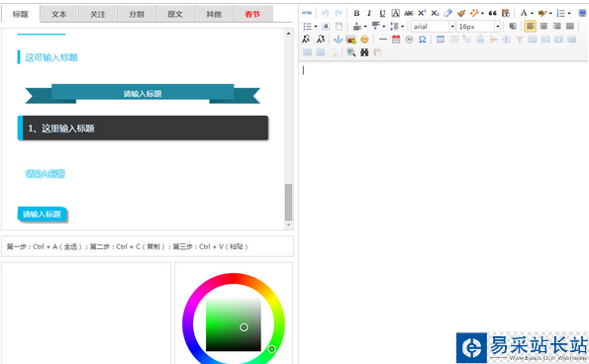This screenshot has height=364, width=589.
Task: Click the template list scroll-down arrow
Action: (x=288, y=225)
